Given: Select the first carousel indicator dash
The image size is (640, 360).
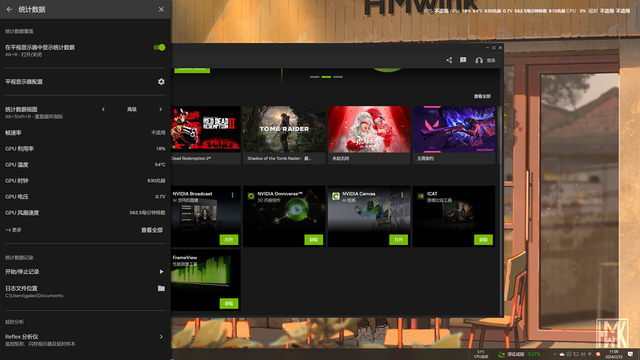Looking at the screenshot, I should tap(314, 77).
